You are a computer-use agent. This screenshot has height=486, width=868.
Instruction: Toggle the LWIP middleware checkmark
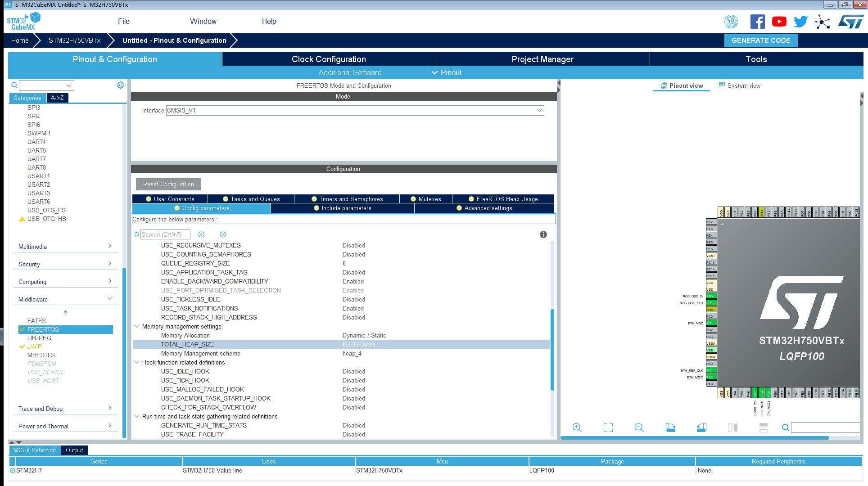pyautogui.click(x=22, y=346)
